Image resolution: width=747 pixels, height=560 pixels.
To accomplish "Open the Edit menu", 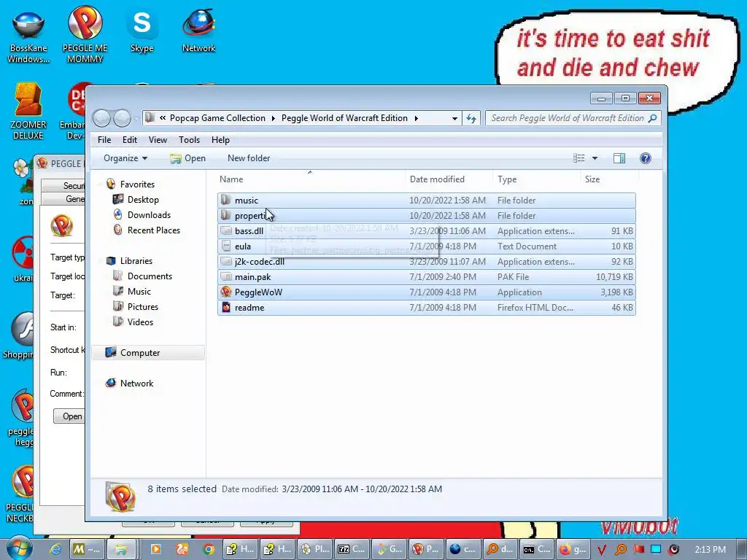I will (x=130, y=139).
